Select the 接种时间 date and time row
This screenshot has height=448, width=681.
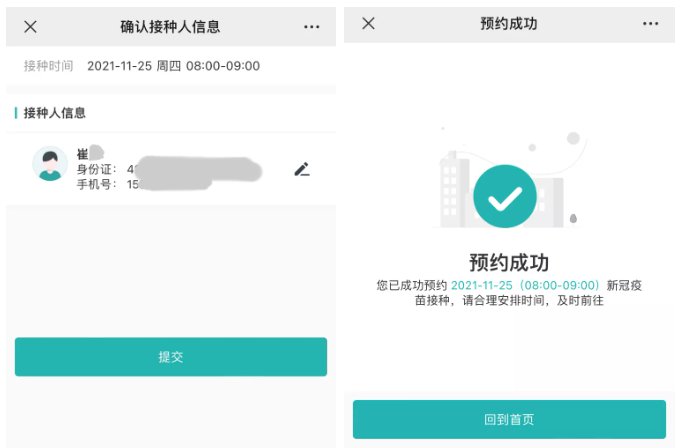pyautogui.click(x=171, y=66)
